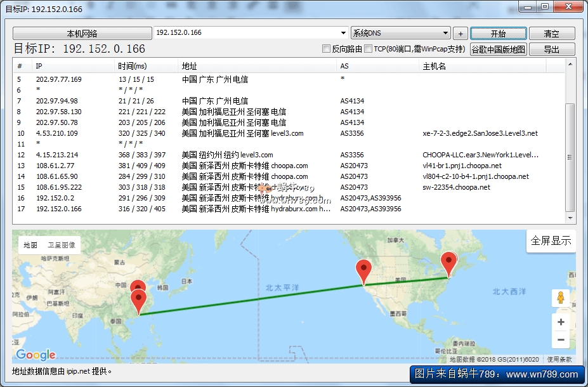Open the map in 全屏显示 mode
The image size is (588, 387).
coord(551,240)
